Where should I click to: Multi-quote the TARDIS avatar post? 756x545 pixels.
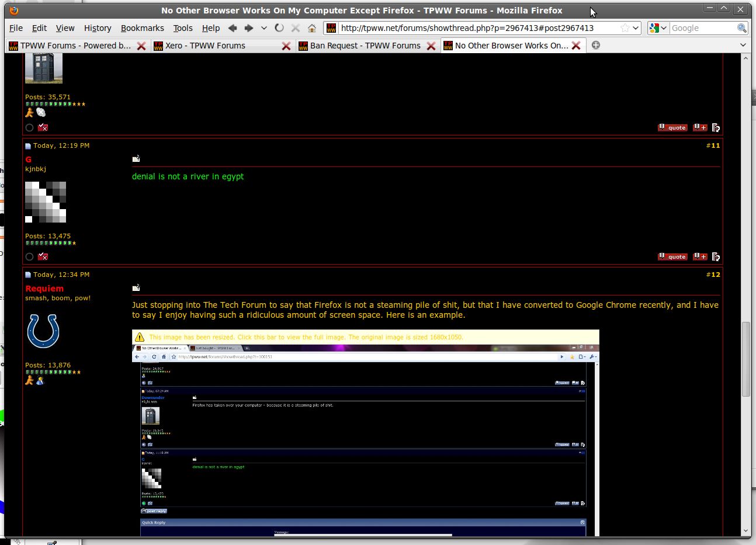(x=700, y=127)
